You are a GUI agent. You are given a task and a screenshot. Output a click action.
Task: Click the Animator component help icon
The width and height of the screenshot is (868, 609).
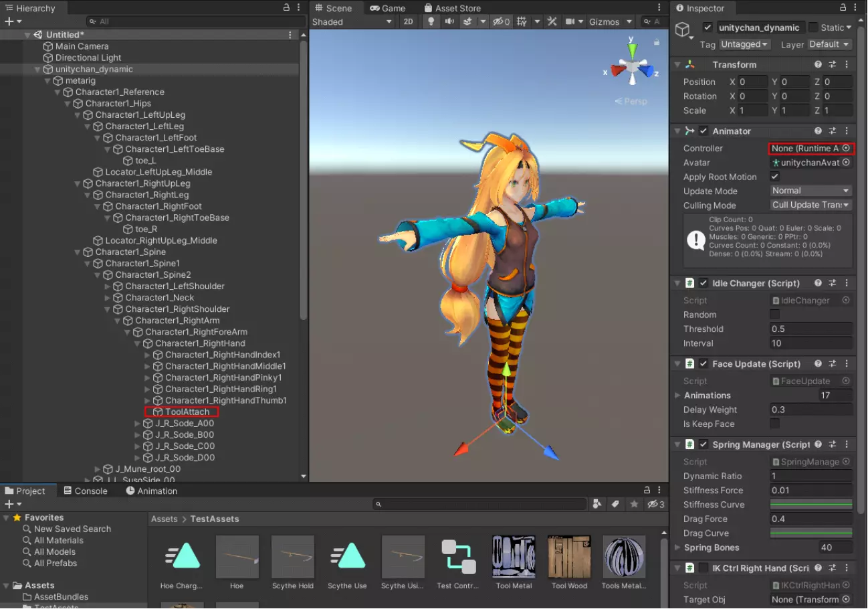(x=818, y=131)
